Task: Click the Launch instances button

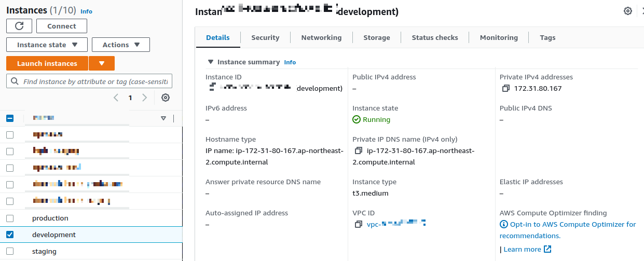Action: tap(47, 63)
